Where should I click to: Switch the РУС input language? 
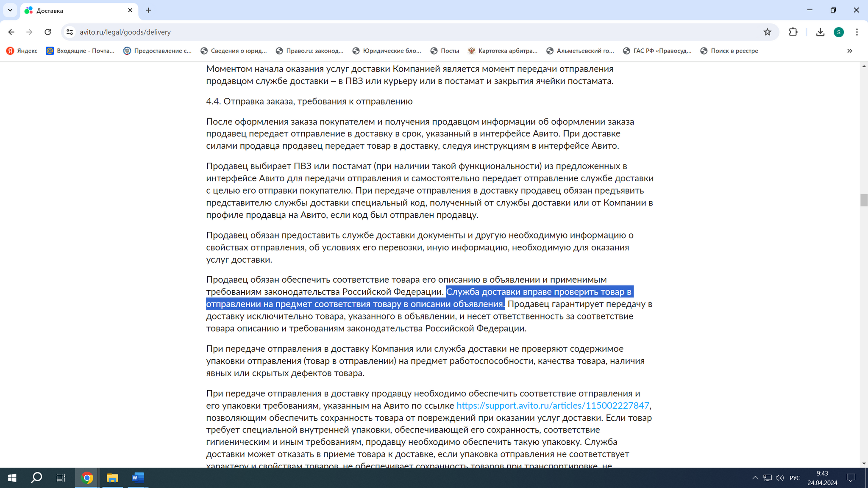795,478
